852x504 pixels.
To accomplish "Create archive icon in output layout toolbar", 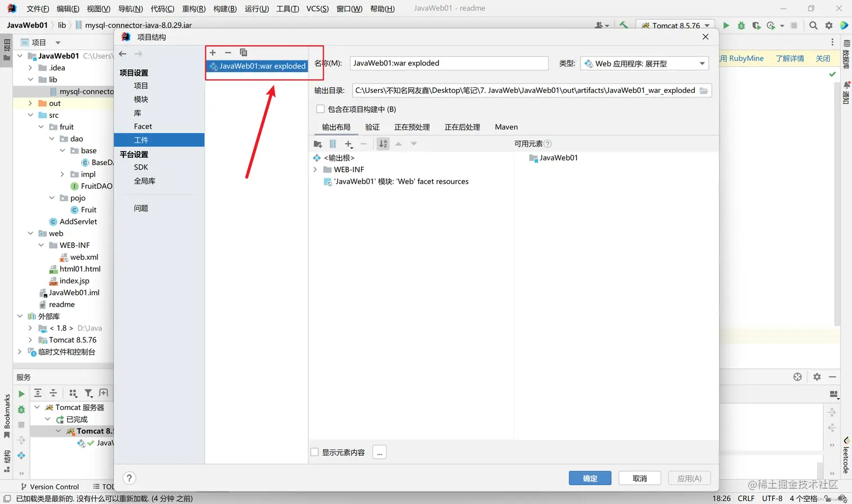I will click(x=333, y=144).
